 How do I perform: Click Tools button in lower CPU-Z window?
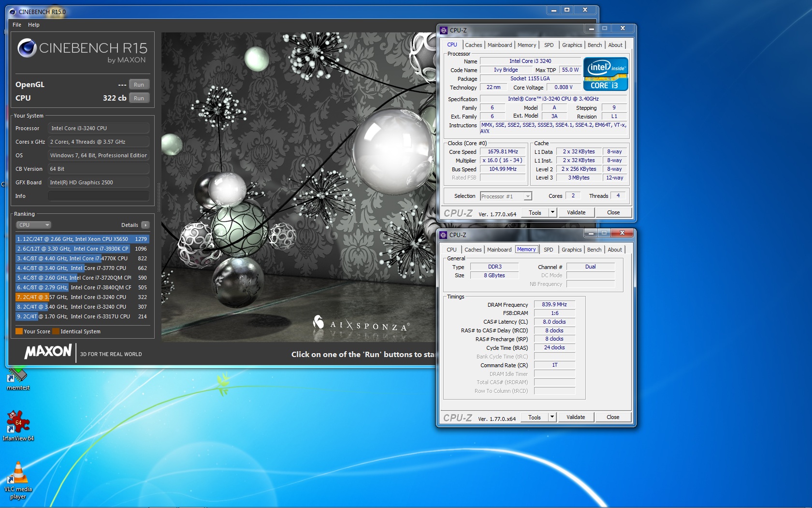pyautogui.click(x=535, y=417)
